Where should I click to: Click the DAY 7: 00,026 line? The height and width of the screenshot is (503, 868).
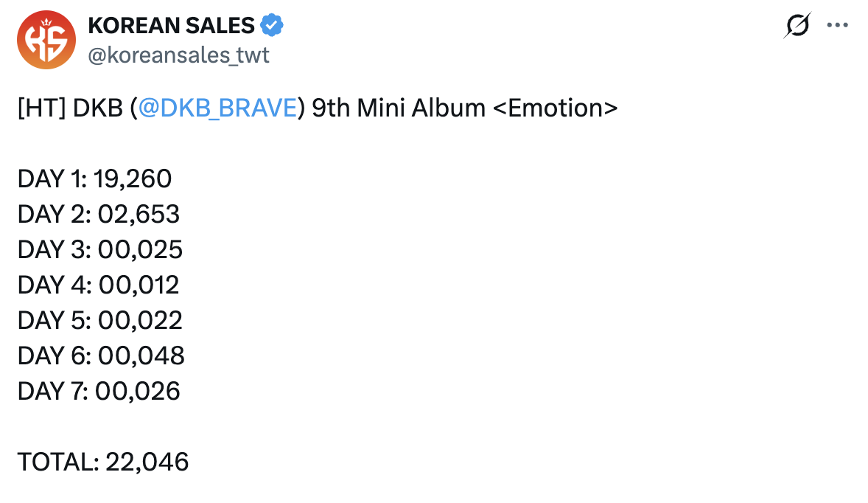coord(99,391)
